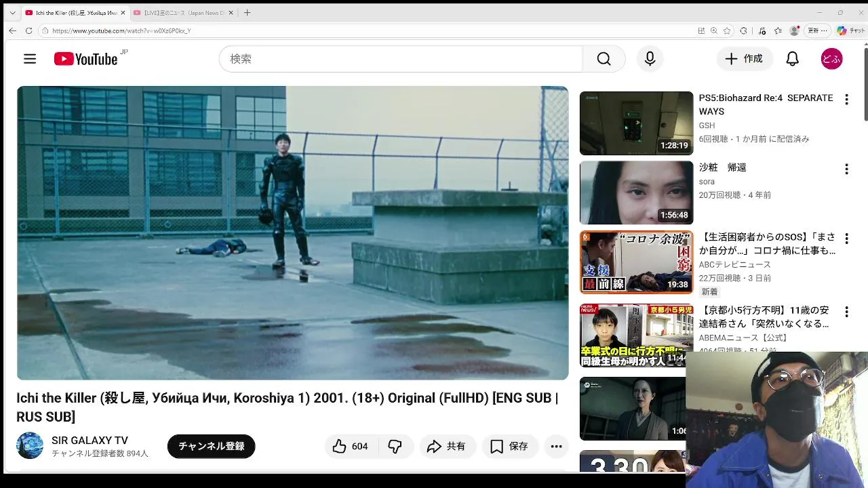The image size is (868, 488).
Task: Open the 沙粧 帰還 video title
Action: point(723,167)
